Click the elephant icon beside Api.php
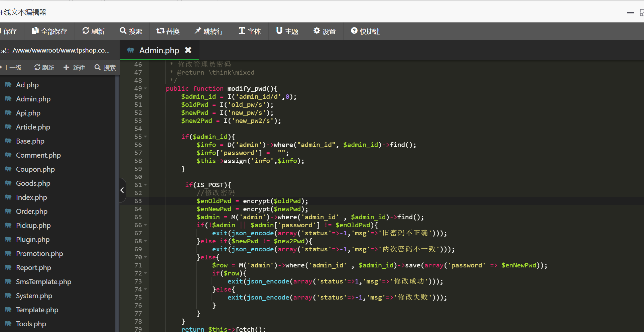This screenshot has height=332, width=644. [x=8, y=113]
